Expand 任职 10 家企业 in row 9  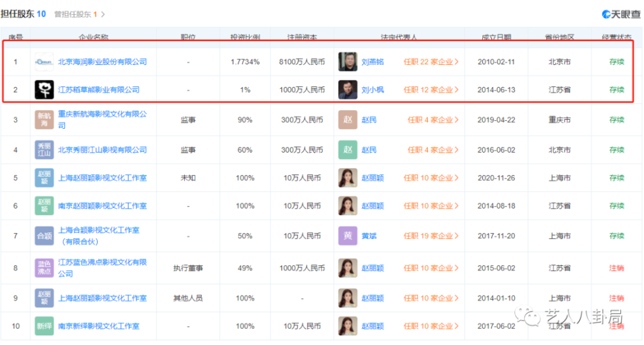point(431,298)
